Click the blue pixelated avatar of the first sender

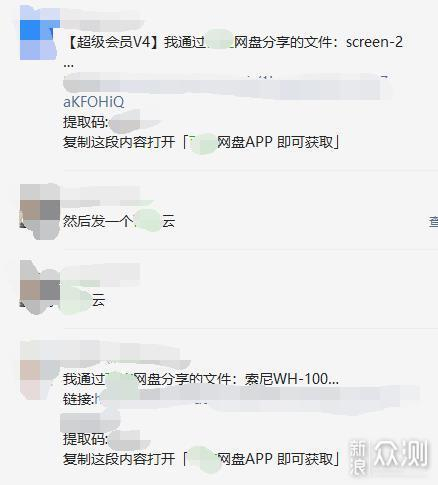40,33
